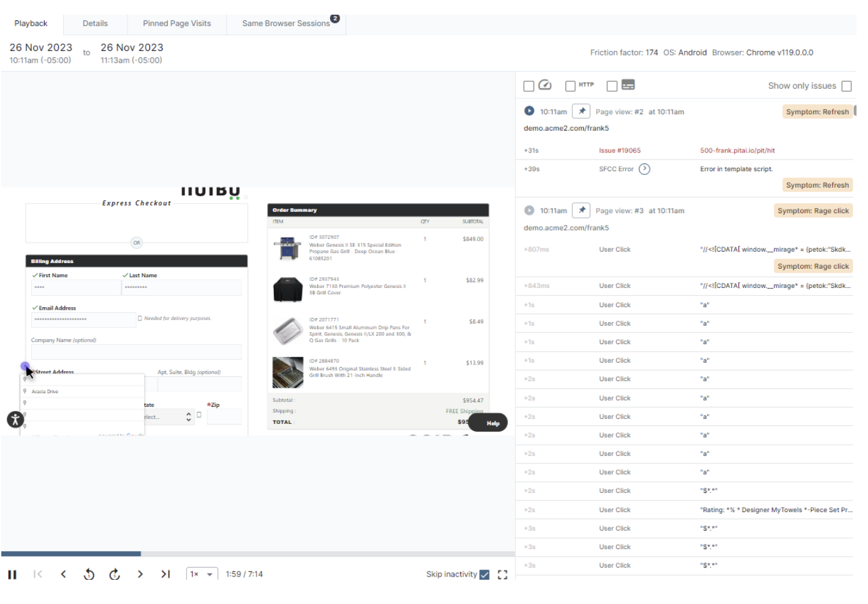Pin page view #2
The width and height of the screenshot is (868, 604).
(x=581, y=111)
